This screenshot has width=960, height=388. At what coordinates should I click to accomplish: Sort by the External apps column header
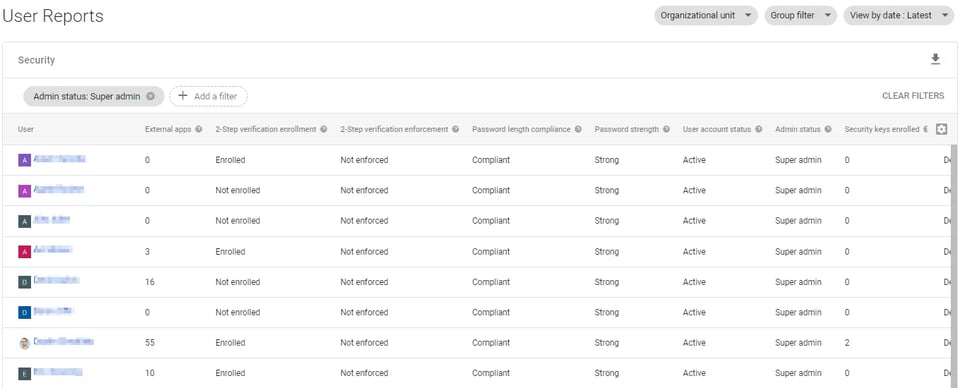(168, 130)
